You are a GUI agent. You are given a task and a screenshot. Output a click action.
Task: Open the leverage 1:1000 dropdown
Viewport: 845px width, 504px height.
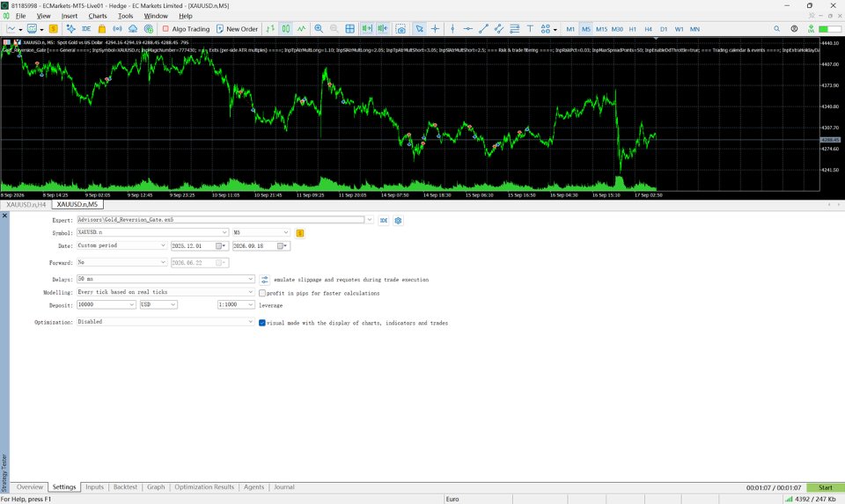pos(250,304)
